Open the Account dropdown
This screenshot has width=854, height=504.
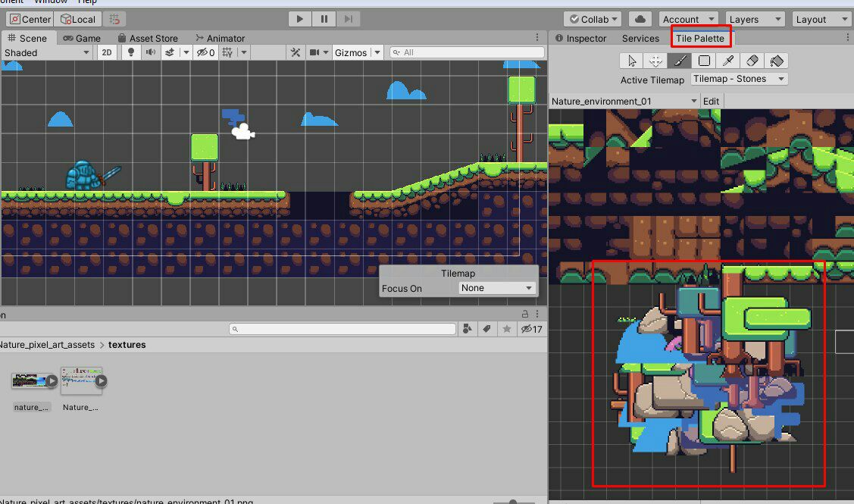click(x=688, y=19)
